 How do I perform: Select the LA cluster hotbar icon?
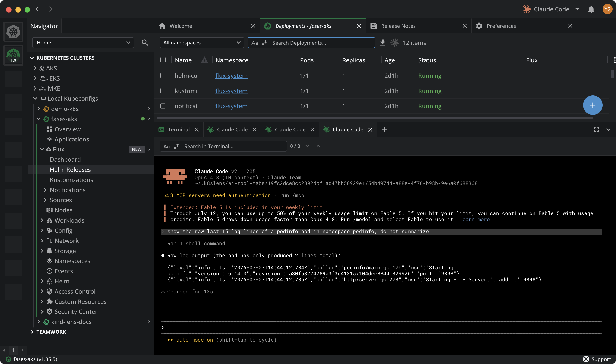coord(13,55)
